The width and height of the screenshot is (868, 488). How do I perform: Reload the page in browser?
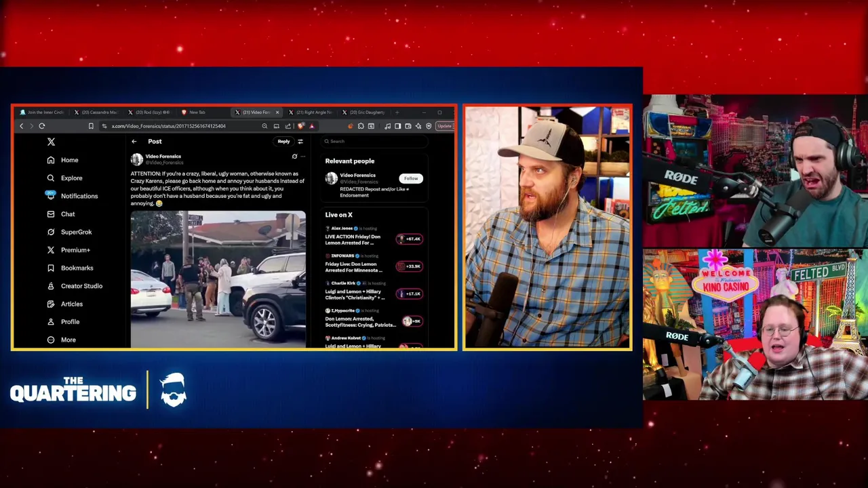click(42, 126)
